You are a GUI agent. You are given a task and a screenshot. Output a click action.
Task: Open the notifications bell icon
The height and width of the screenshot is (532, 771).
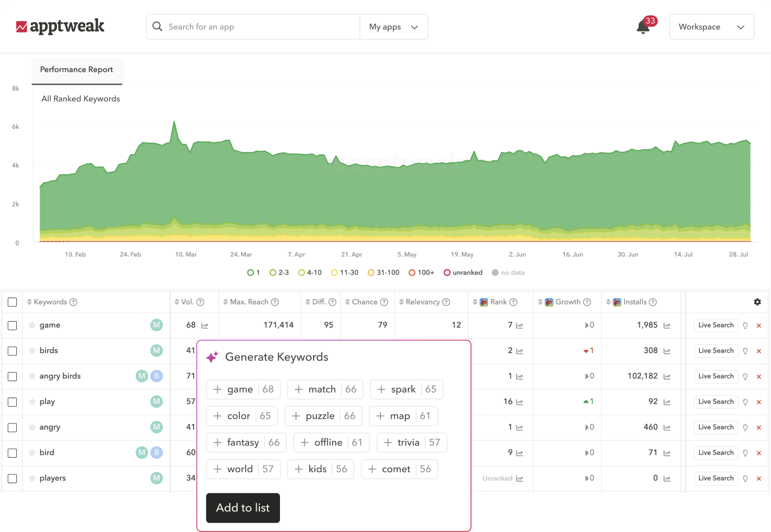643,27
